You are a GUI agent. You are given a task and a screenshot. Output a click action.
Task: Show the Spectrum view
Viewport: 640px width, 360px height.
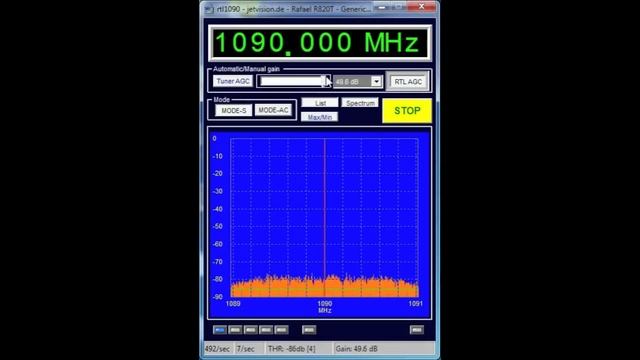click(x=360, y=103)
